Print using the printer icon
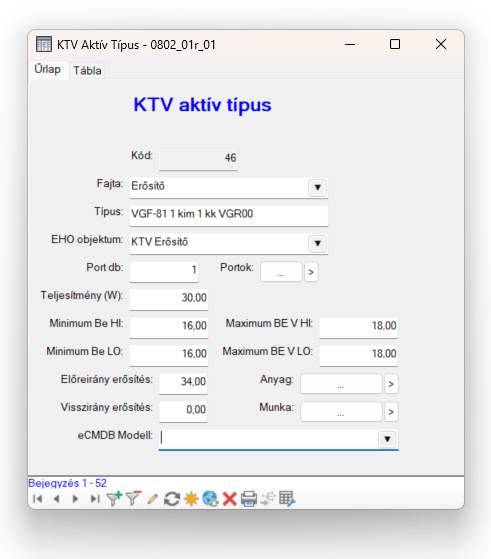Screen dimensions: 491x559 (x=249, y=499)
